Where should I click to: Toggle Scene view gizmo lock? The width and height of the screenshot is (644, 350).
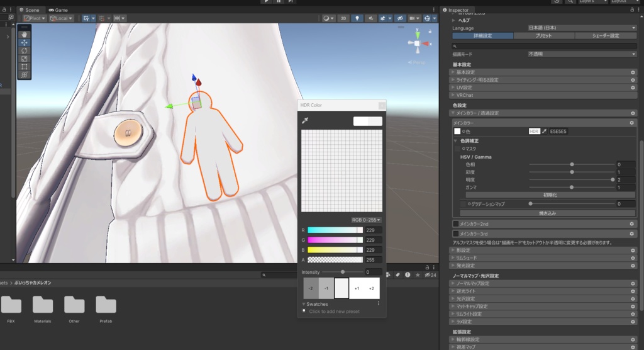430,31
